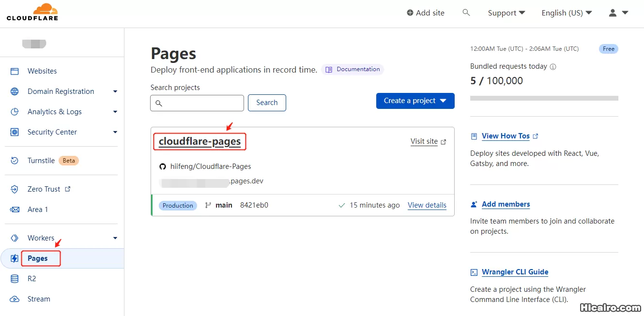Viewport: 644px width, 316px height.
Task: Click the Bundled requests info icon
Action: [x=552, y=67]
